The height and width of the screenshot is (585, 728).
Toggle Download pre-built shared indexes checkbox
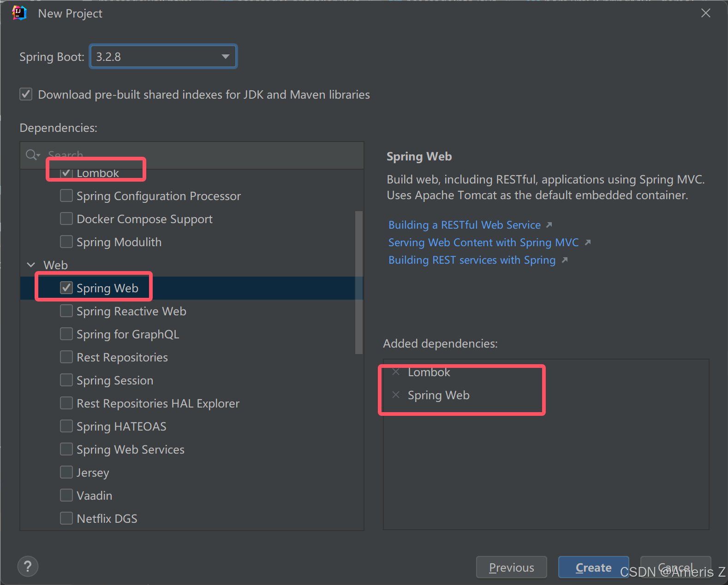[x=26, y=94]
